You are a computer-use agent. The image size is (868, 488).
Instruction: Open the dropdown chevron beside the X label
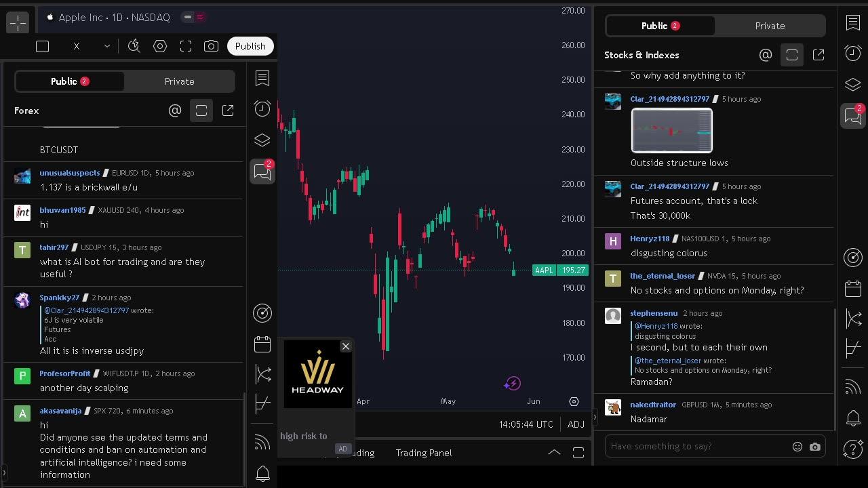click(106, 46)
